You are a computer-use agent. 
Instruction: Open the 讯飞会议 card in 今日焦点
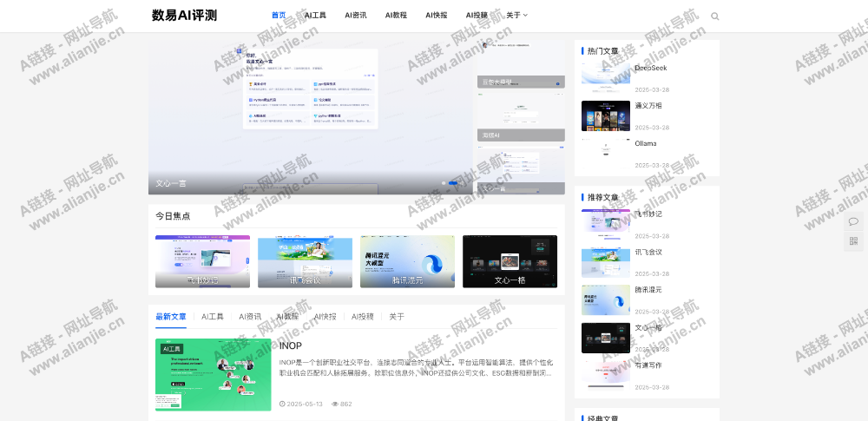tap(305, 261)
